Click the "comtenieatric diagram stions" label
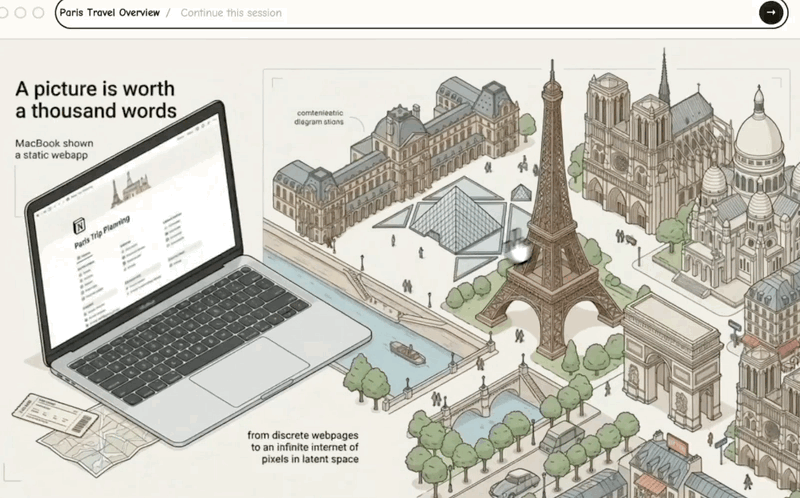800x498 pixels. (x=319, y=117)
